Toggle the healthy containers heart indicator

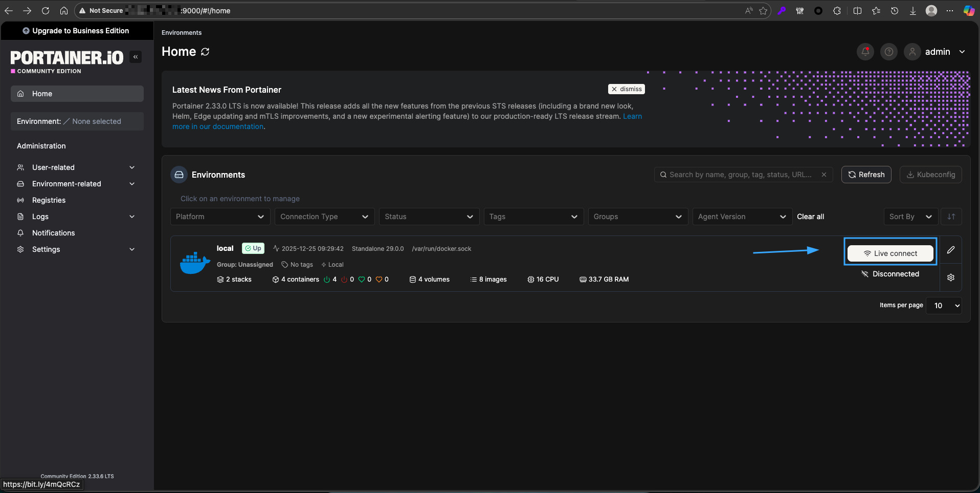pyautogui.click(x=364, y=280)
